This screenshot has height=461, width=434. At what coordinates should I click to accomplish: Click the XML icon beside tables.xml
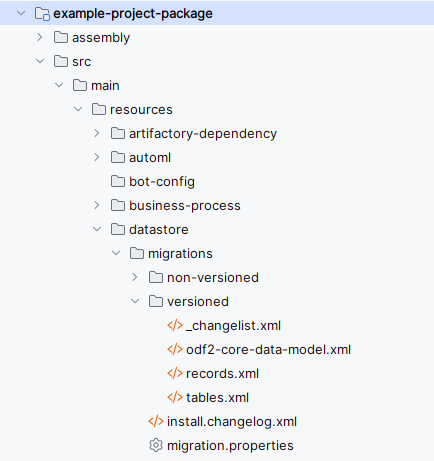coord(175,398)
